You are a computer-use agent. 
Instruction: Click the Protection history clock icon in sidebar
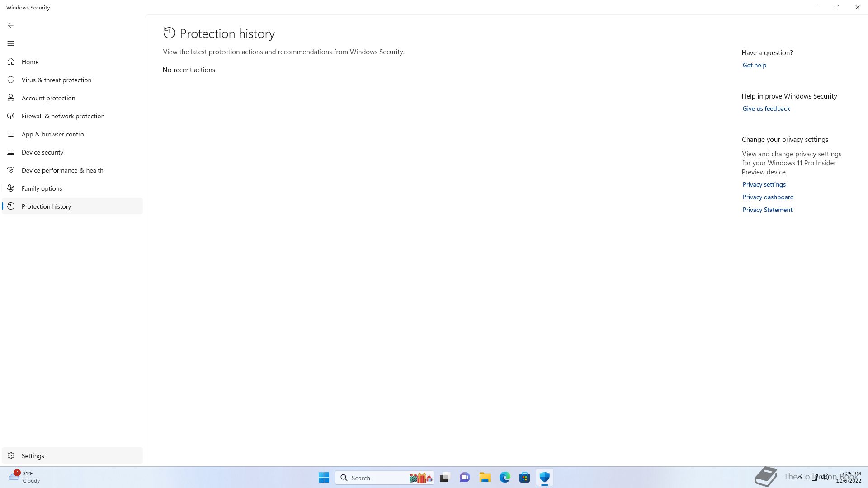coord(11,206)
